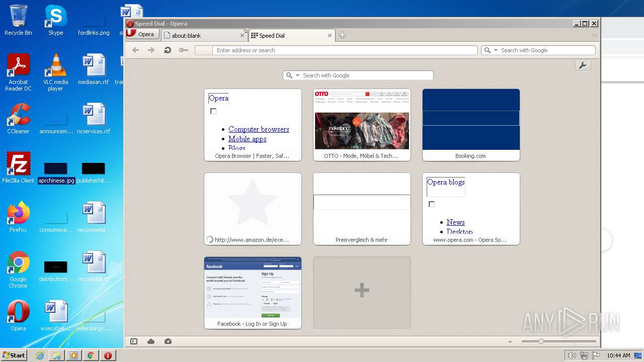This screenshot has height=362, width=644.
Task: Switch to the about:blank tab
Action: [x=204, y=35]
